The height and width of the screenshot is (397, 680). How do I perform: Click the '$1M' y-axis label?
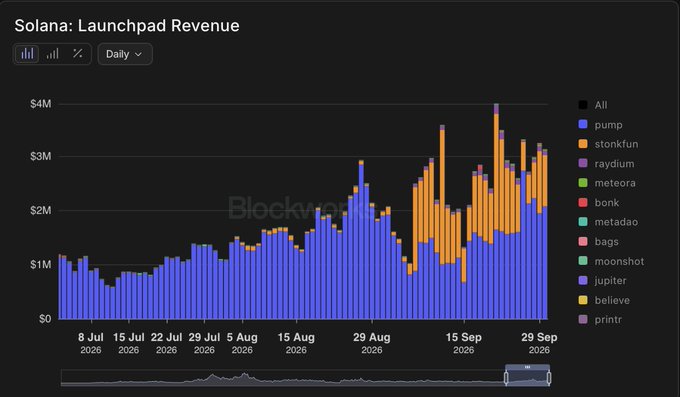(x=41, y=265)
